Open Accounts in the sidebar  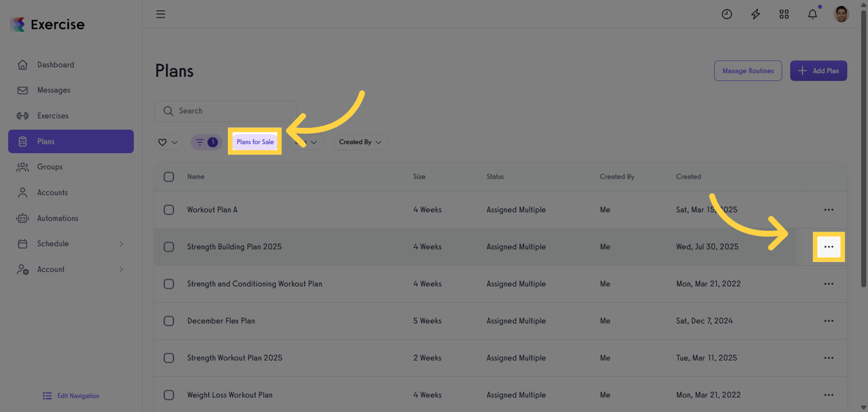[x=71, y=193]
